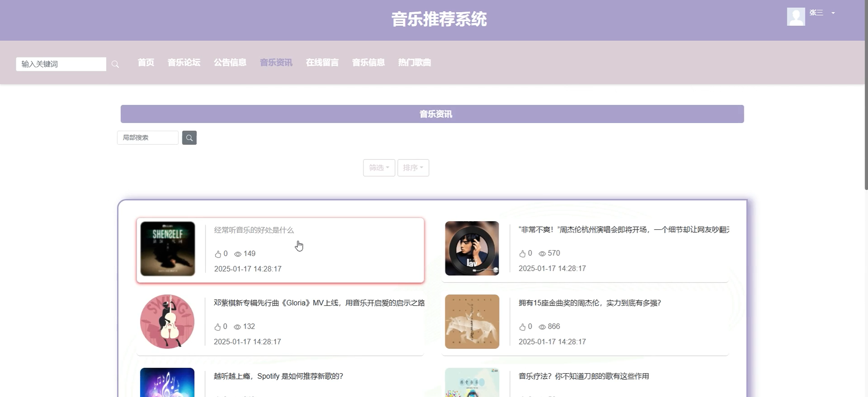
Task: Focus the 输入关键词 search field
Action: tap(61, 64)
